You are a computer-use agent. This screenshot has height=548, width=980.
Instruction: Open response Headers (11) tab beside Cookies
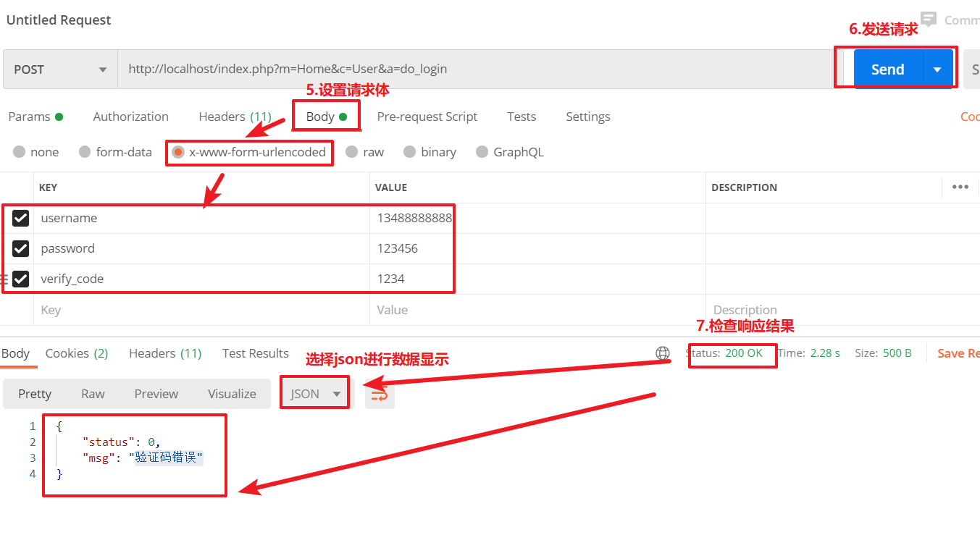(165, 353)
